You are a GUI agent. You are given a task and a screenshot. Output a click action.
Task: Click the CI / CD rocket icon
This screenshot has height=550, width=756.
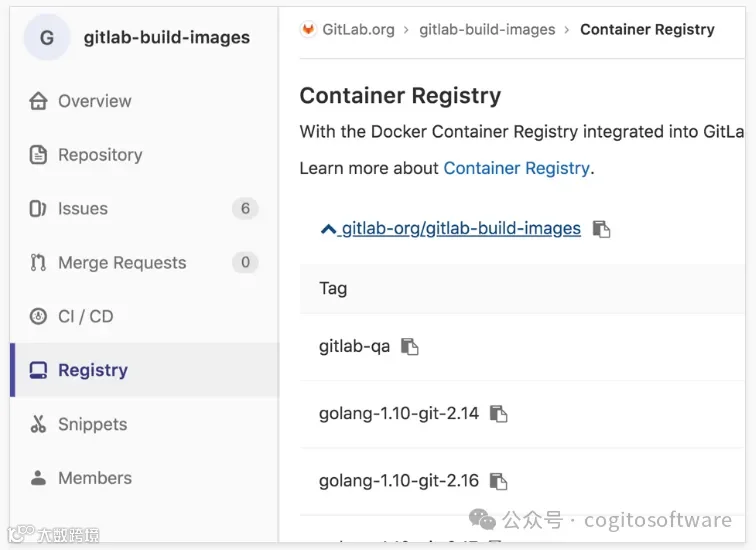pos(38,316)
